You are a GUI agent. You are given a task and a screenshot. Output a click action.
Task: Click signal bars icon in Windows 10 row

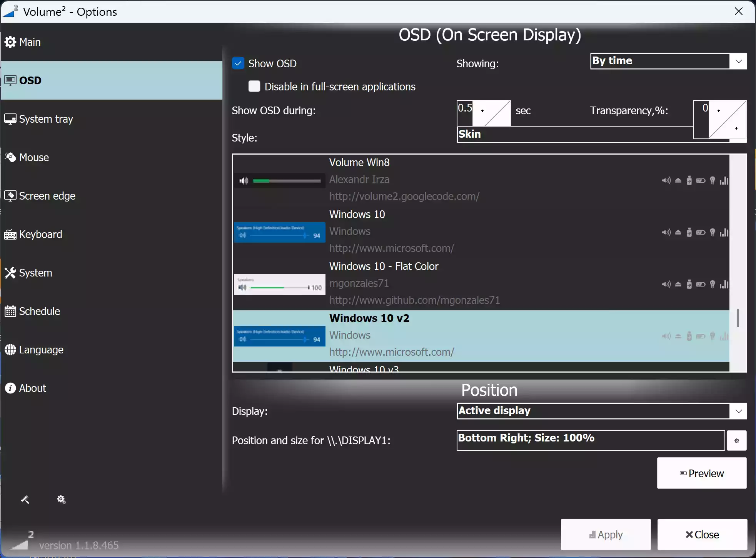pyautogui.click(x=724, y=233)
